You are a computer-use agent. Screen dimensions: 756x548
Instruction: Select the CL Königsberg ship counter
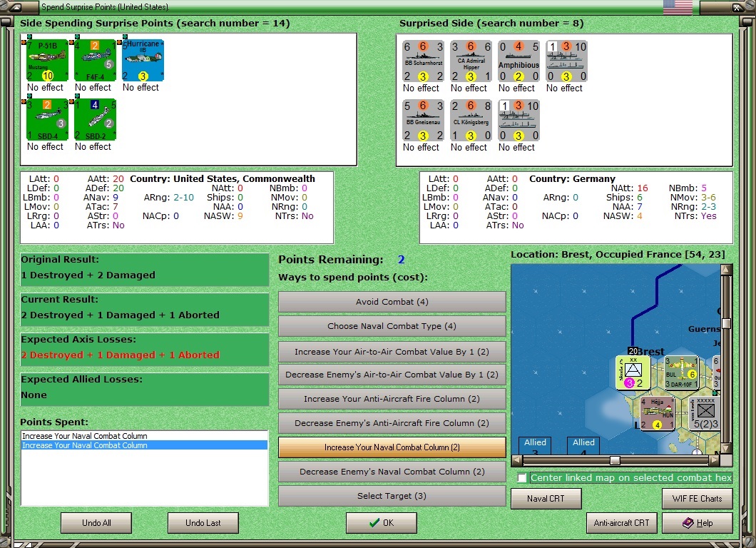pos(471,121)
